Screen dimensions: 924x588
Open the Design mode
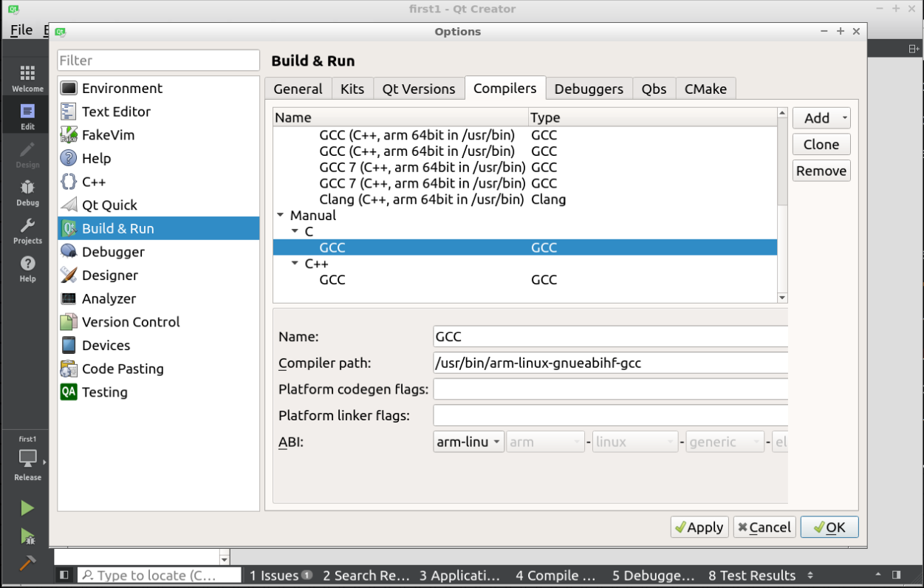point(27,155)
